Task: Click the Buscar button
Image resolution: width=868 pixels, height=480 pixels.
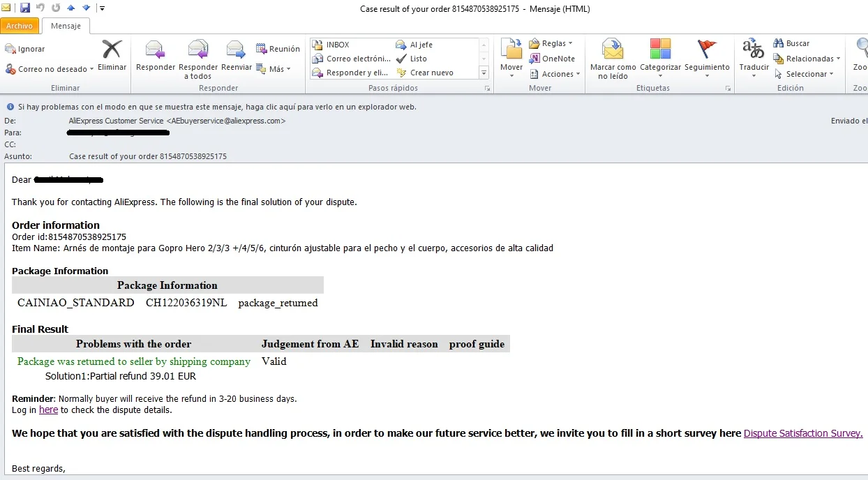Action: (791, 43)
